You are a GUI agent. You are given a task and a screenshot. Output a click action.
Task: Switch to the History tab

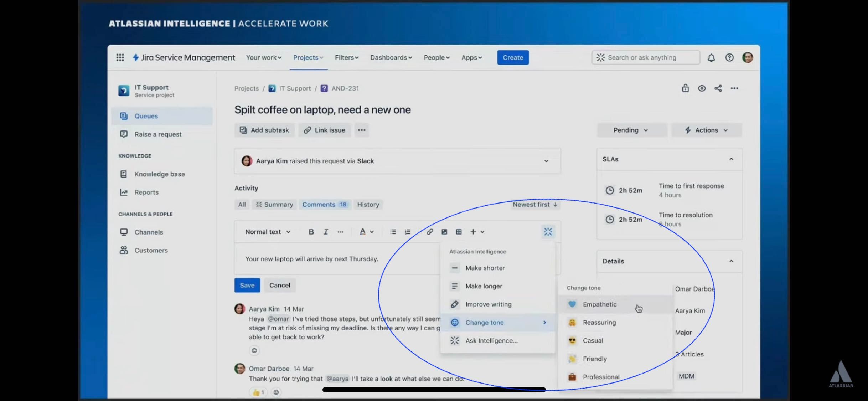(368, 205)
